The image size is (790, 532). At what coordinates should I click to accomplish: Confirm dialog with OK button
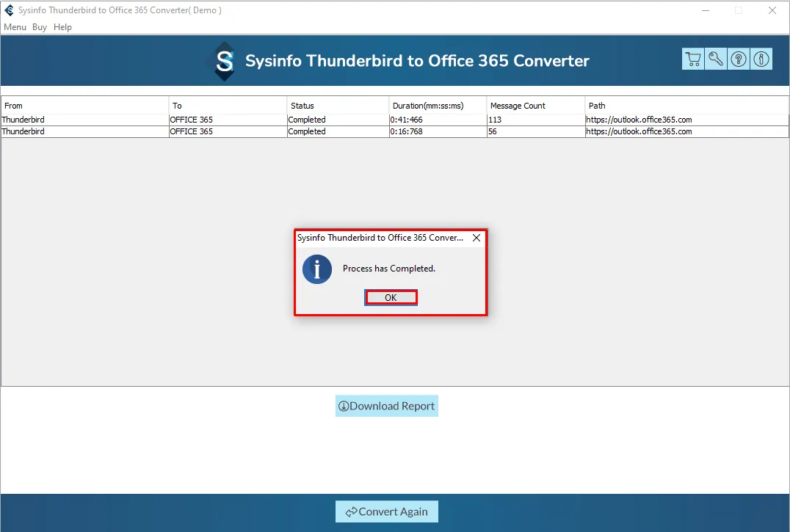pos(391,297)
